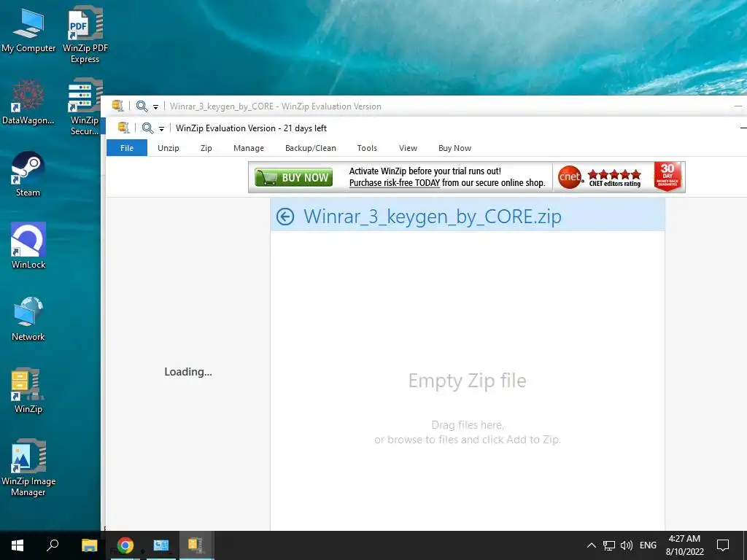Click the 30 day guarantee badge

[x=667, y=176]
